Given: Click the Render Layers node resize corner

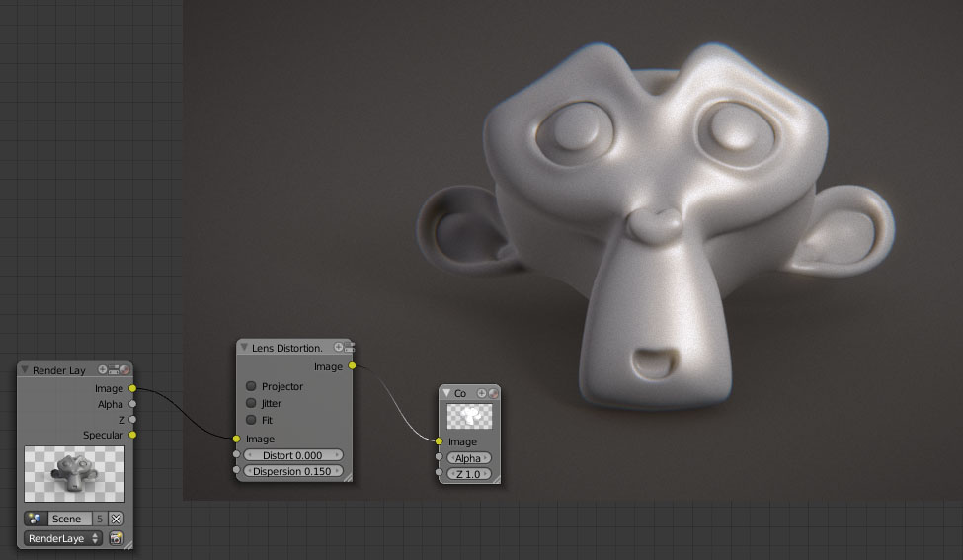Looking at the screenshot, I should point(127,544).
